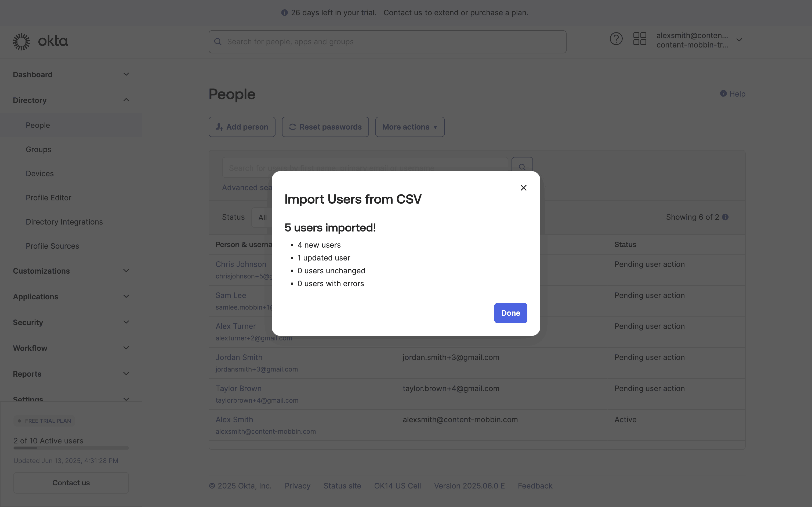Select Profile Editor in sidebar
Screen dimensions: 812x507
tap(49, 198)
